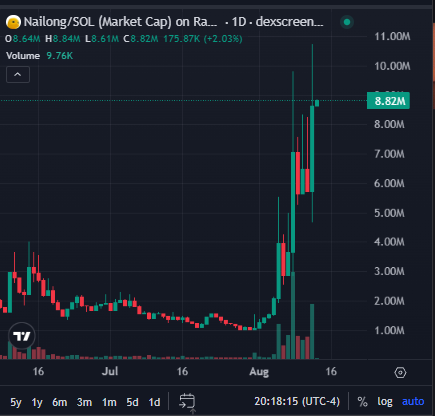Click the current price label 8.82M
This screenshot has height=416, width=435.
coord(388,101)
